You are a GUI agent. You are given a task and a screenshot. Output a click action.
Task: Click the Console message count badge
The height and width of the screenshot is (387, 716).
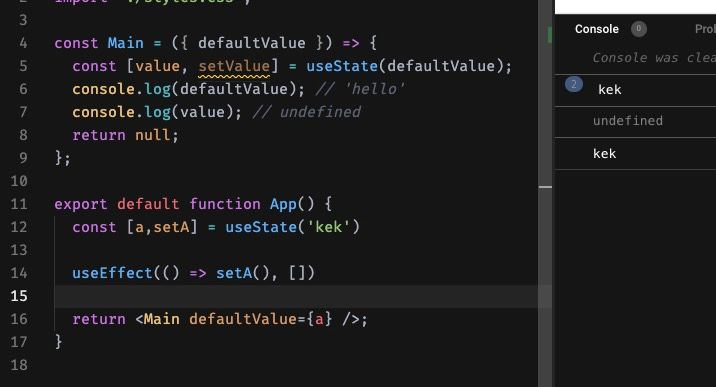click(638, 29)
